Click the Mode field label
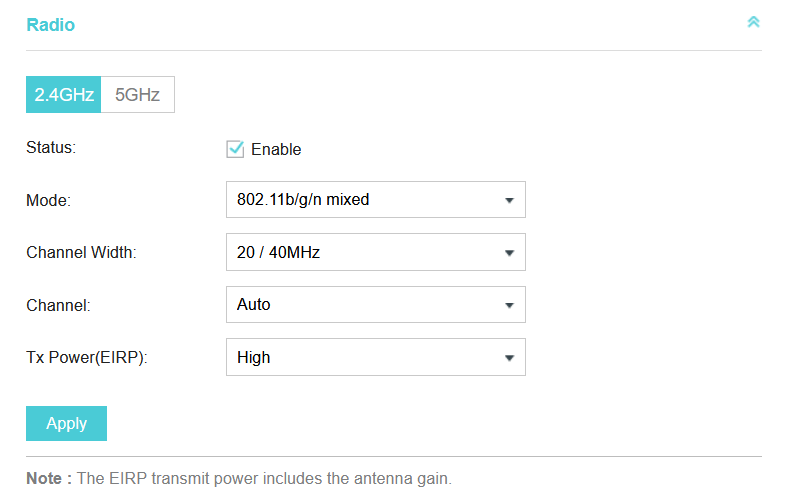This screenshot has width=790, height=502. tap(48, 200)
